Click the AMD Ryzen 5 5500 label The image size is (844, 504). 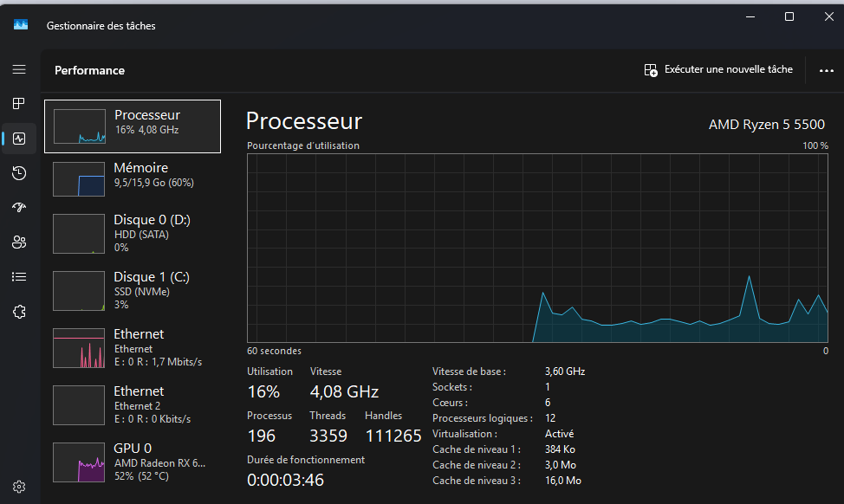point(767,124)
